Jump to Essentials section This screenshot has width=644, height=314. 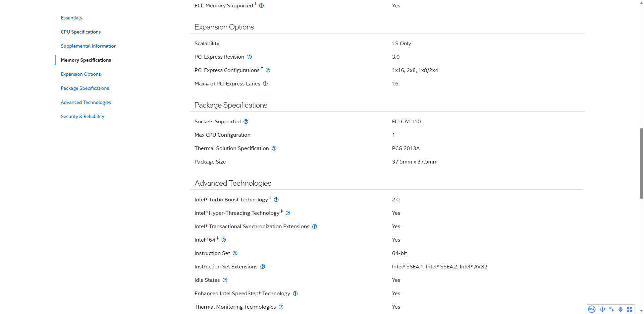click(71, 18)
